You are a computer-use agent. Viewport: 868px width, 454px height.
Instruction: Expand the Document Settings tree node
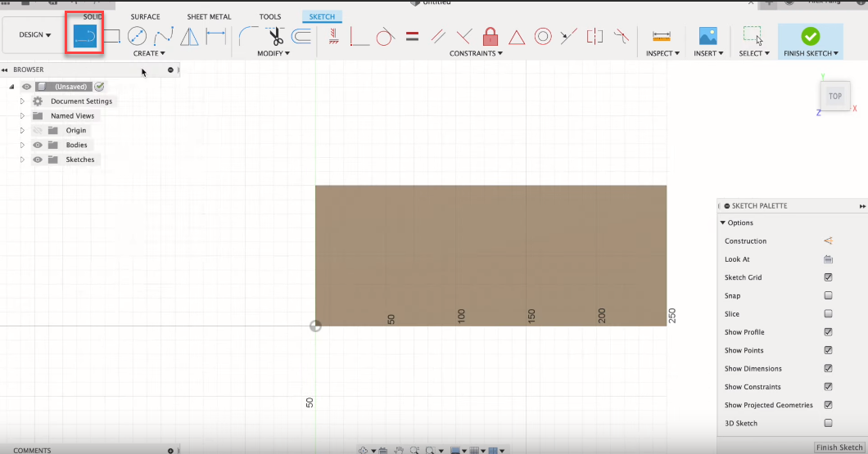(x=22, y=101)
